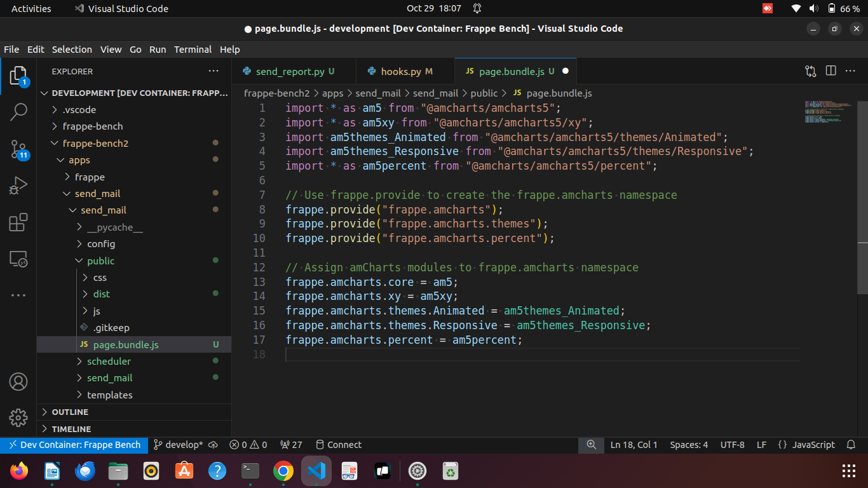The image size is (868, 488).
Task: Open Run and Debug view icon
Action: coord(18,186)
